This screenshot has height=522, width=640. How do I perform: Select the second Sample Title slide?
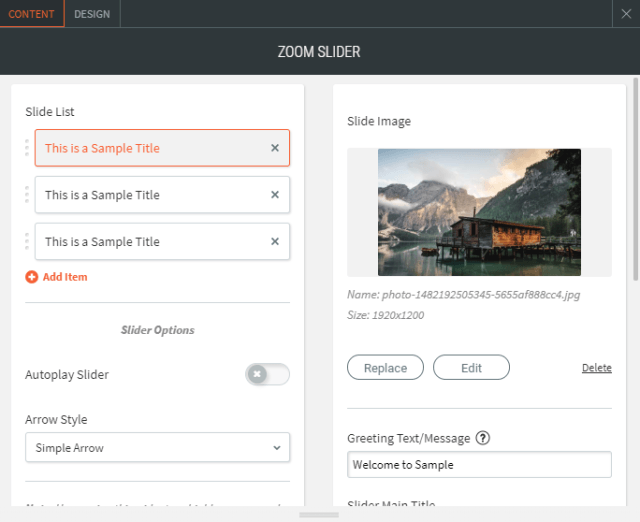click(150, 195)
